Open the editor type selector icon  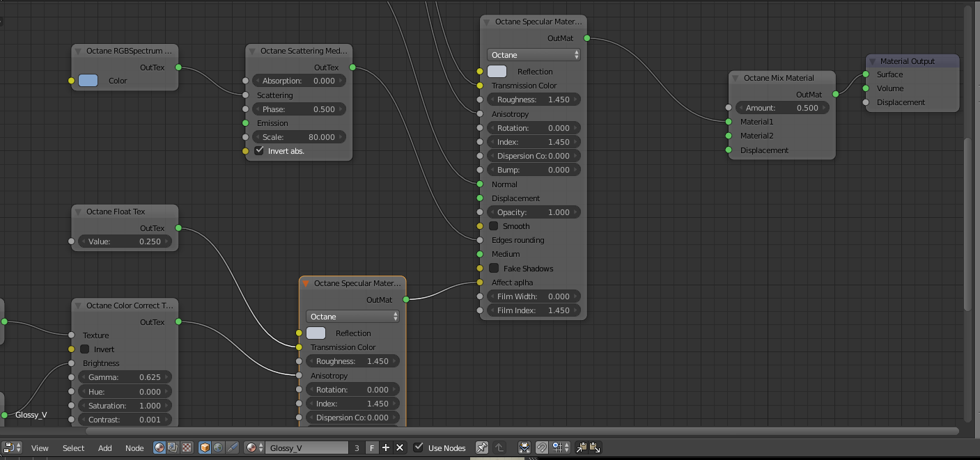[x=11, y=447]
